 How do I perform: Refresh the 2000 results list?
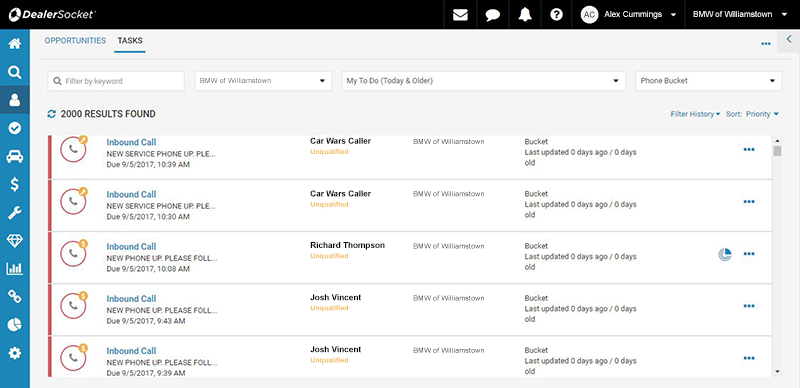tap(52, 114)
